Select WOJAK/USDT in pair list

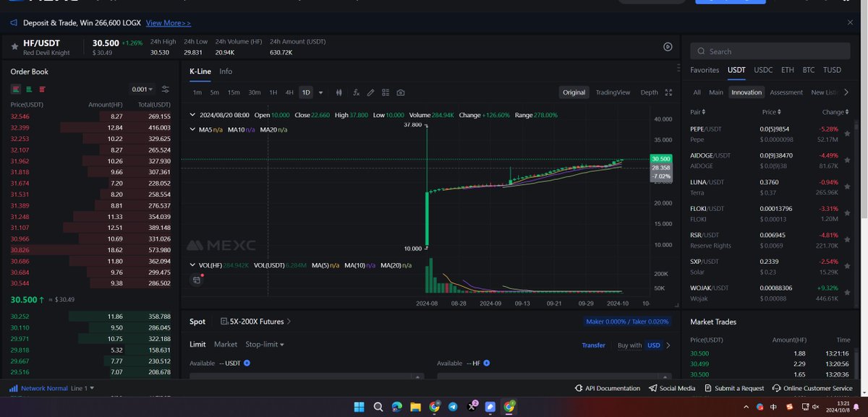(x=770, y=293)
